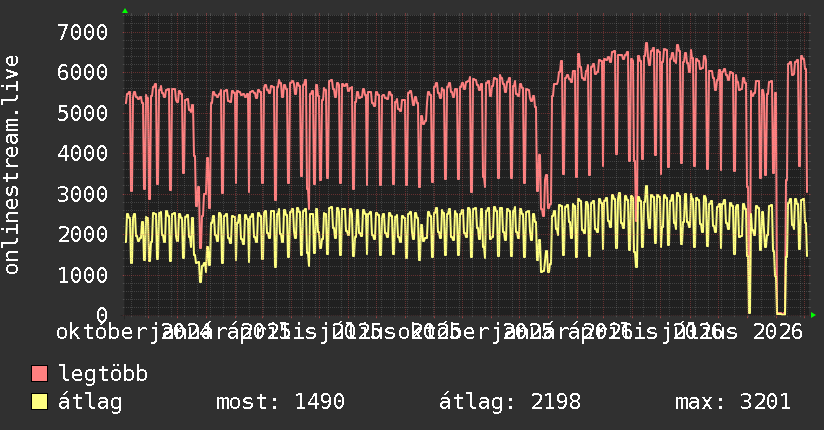Click the yellow átlag legend swatch
This screenshot has width=824, height=430.
click(x=39, y=402)
